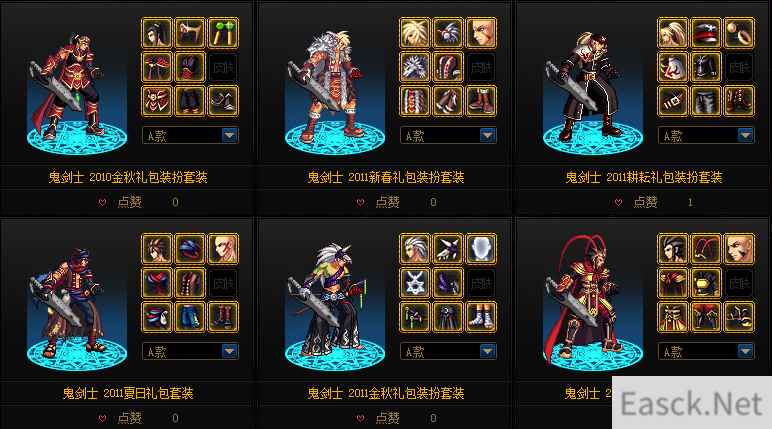This screenshot has width=772, height=429.
Task: Select the gold ring accessory icon
Action: tap(739, 33)
